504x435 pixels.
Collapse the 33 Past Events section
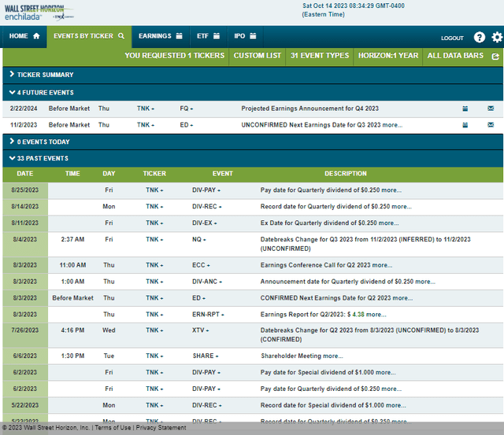tap(253, 158)
